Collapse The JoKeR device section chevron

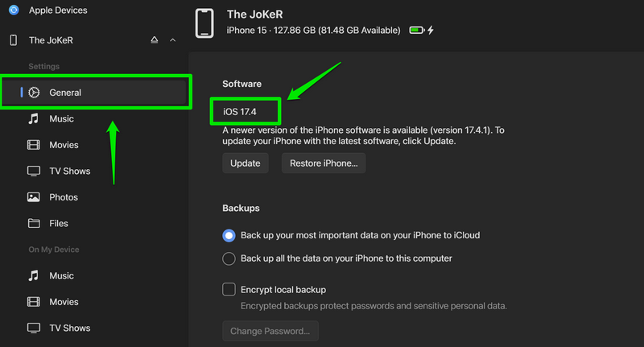(x=172, y=40)
